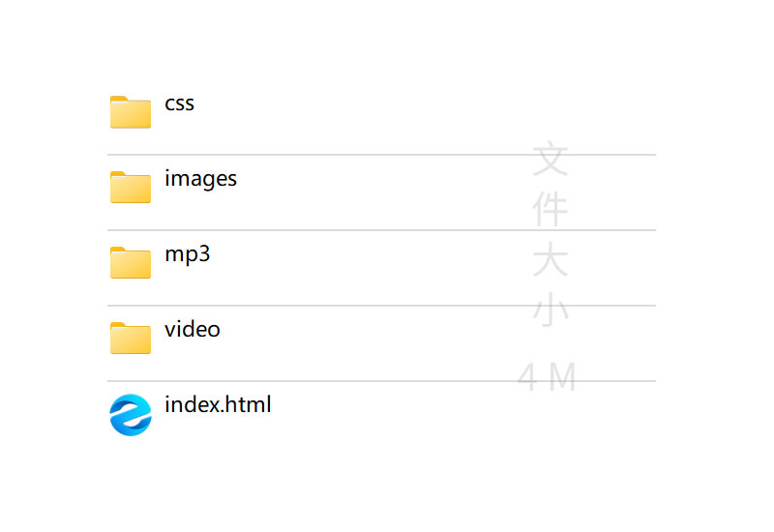
Task: Click the mp3 folder icon
Action: tap(131, 262)
